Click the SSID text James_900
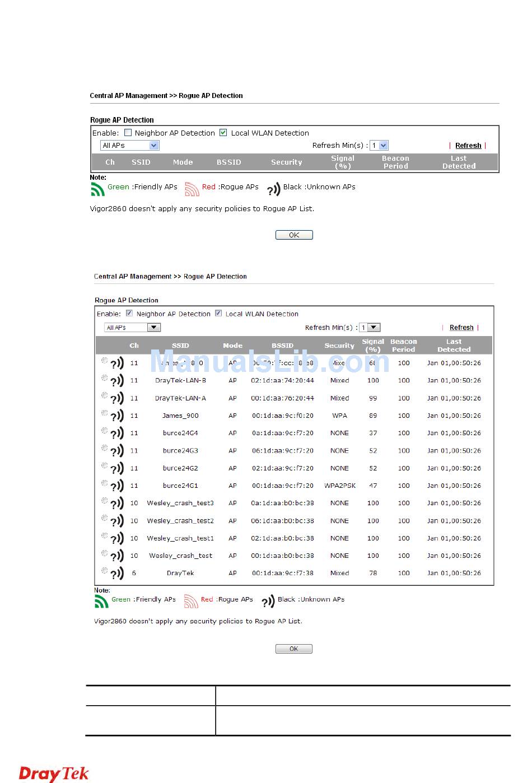 (180, 416)
